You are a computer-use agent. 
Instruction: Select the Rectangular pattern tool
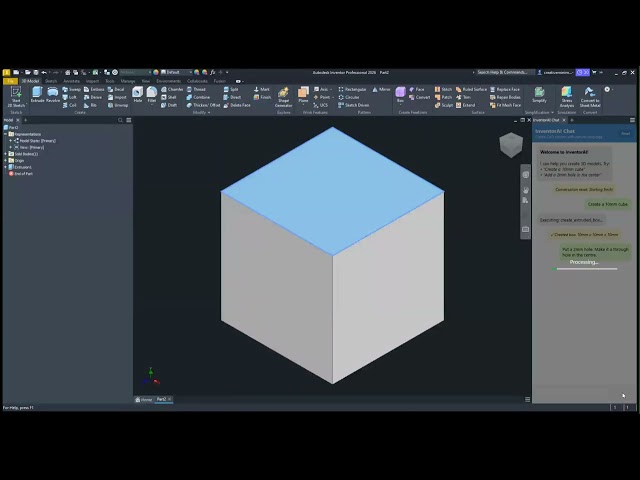tap(352, 89)
